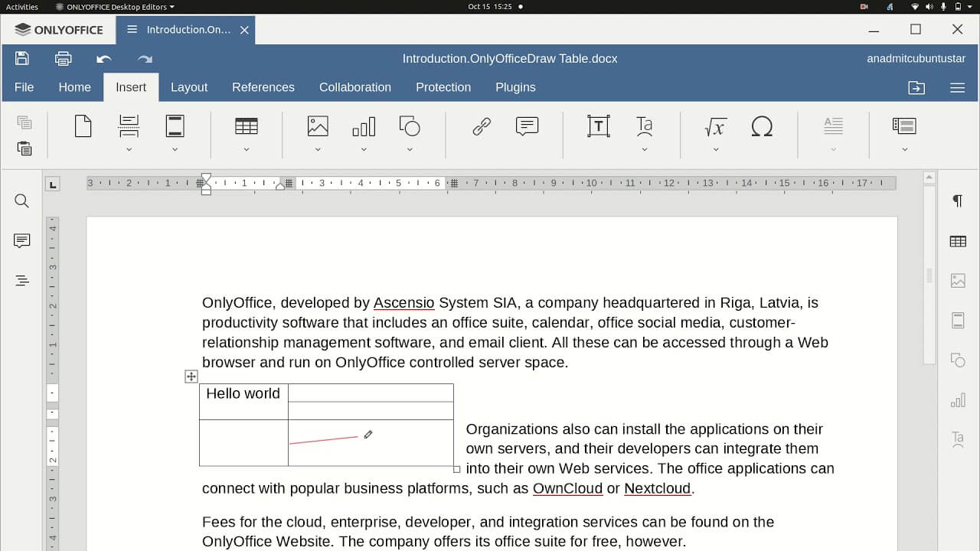Open Text Art settings in right sidebar
This screenshot has height=551, width=980.
pos(958,439)
